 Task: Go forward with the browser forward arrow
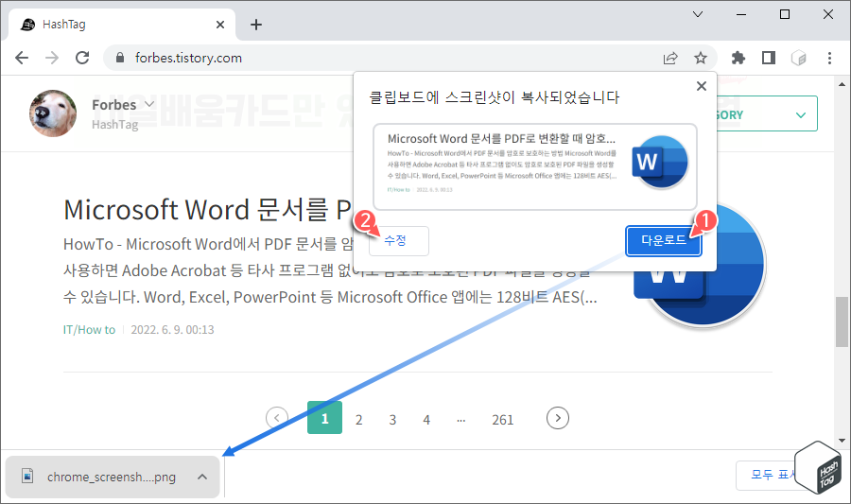point(52,58)
